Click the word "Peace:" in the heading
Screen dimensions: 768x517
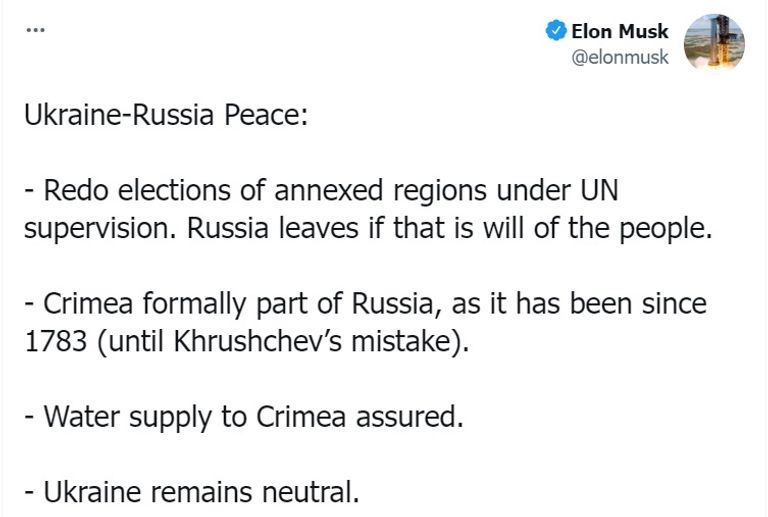[x=266, y=114]
